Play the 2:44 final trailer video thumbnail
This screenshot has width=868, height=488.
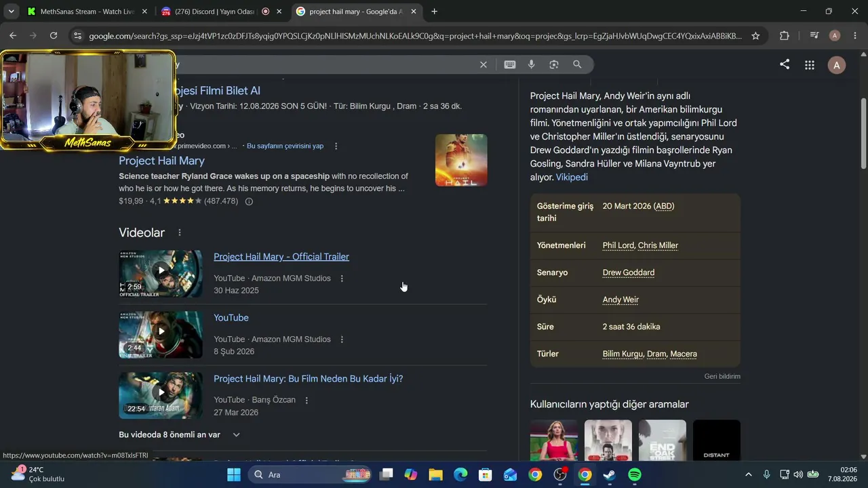pos(161,335)
